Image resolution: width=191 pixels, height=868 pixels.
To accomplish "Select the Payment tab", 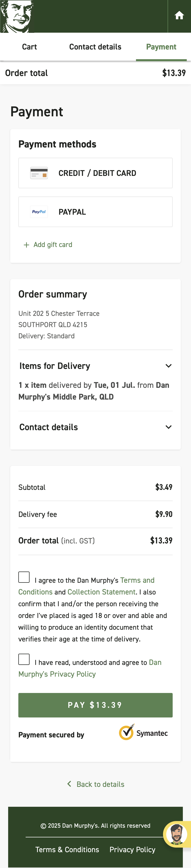I will pos(161,47).
